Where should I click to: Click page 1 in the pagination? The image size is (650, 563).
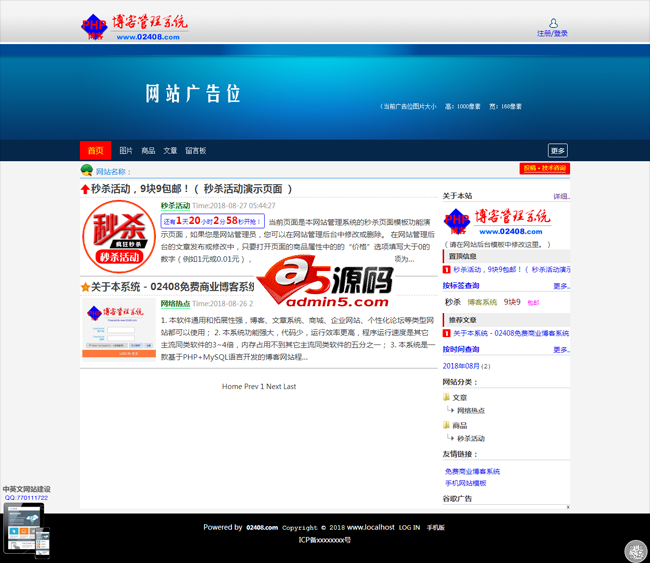tap(262, 386)
